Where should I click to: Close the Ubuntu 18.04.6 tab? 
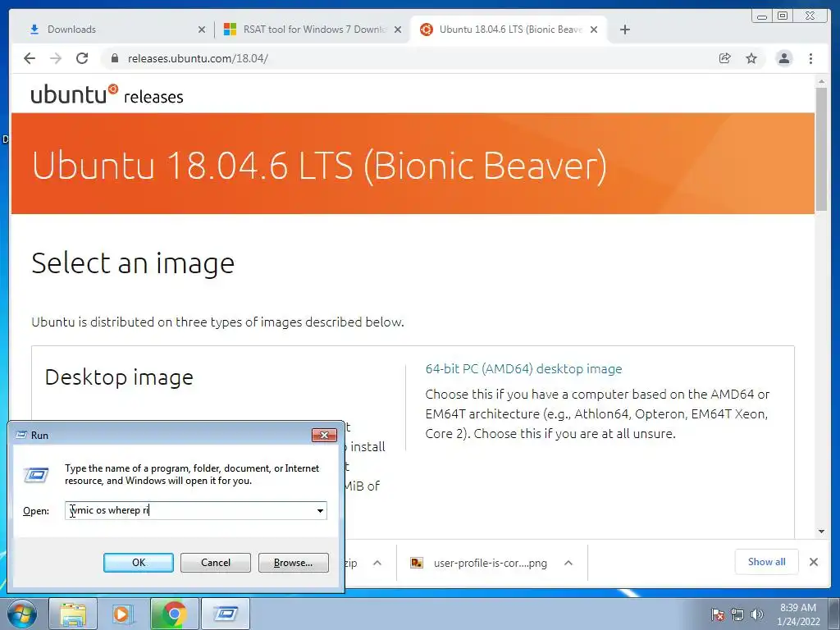tap(594, 30)
